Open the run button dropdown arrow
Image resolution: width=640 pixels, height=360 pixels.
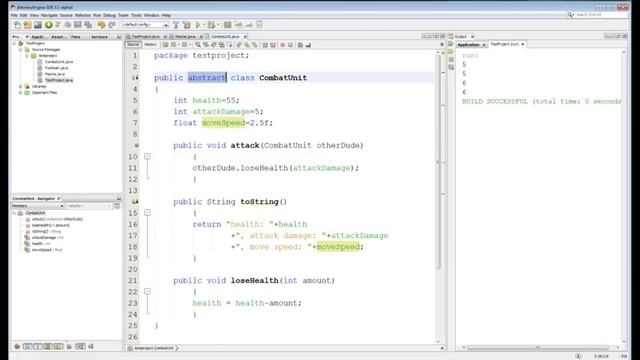coord(204,25)
